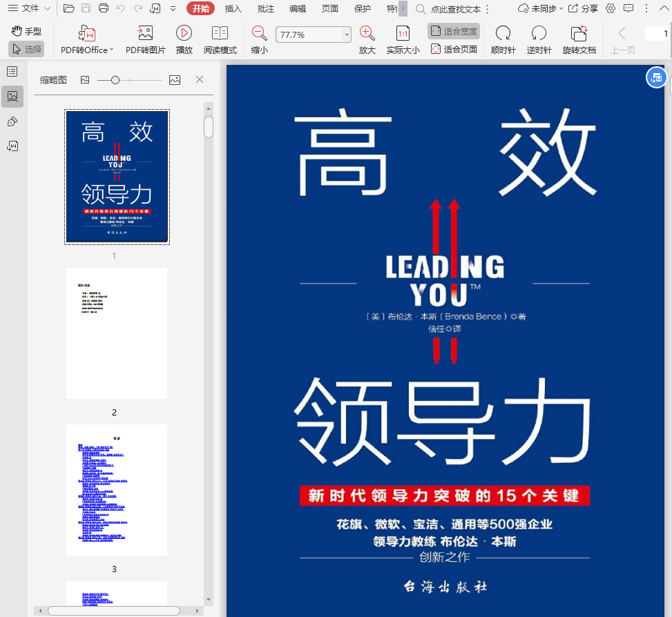Click thumbnail panel horizontal scrollbar handle
The image size is (672, 617).
click(x=113, y=611)
